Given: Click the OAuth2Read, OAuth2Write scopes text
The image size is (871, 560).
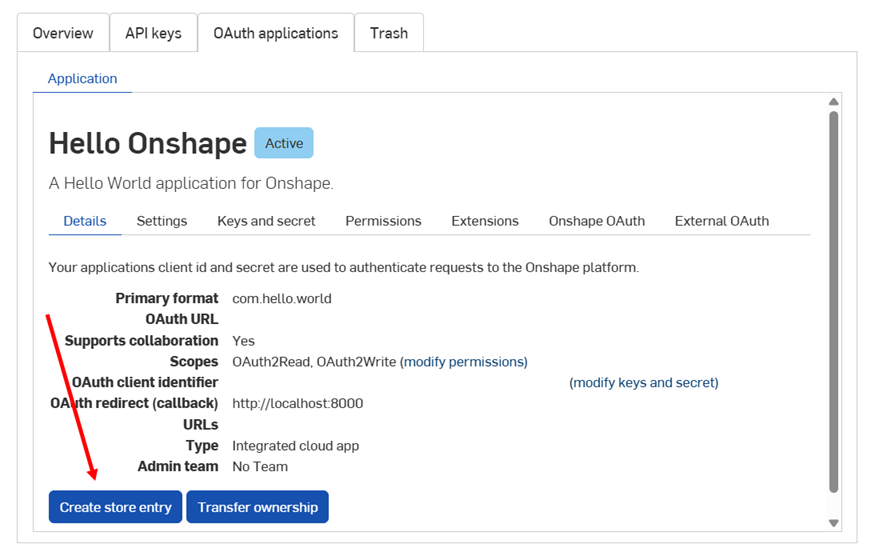Looking at the screenshot, I should tap(314, 362).
